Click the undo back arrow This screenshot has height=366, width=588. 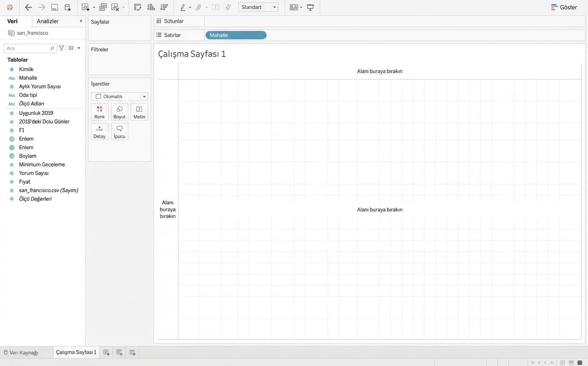28,7
